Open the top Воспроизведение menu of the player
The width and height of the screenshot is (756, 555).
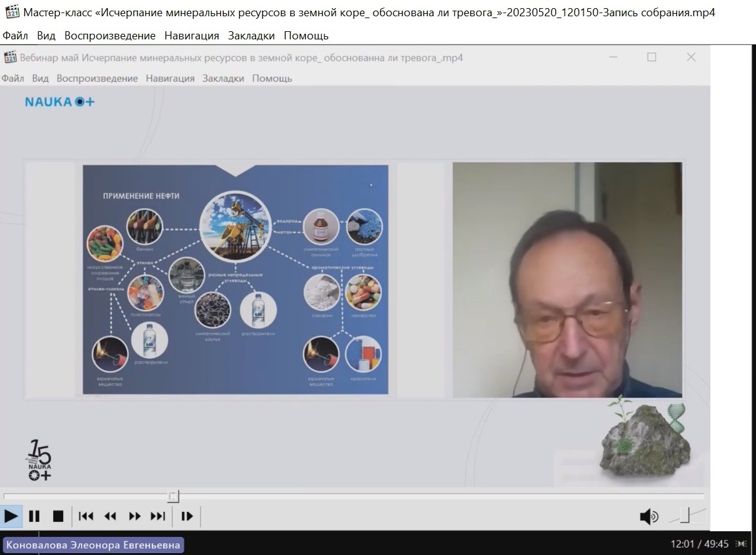tap(110, 36)
